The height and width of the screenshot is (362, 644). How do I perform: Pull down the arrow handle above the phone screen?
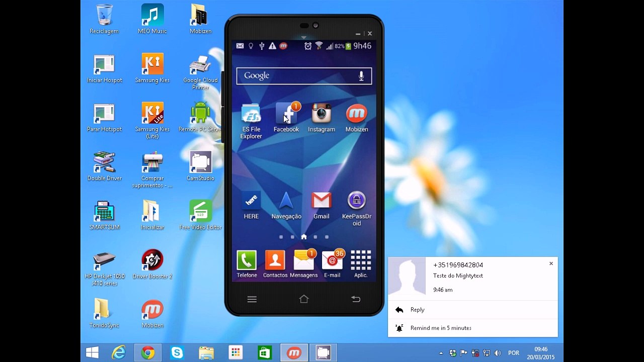(x=303, y=37)
